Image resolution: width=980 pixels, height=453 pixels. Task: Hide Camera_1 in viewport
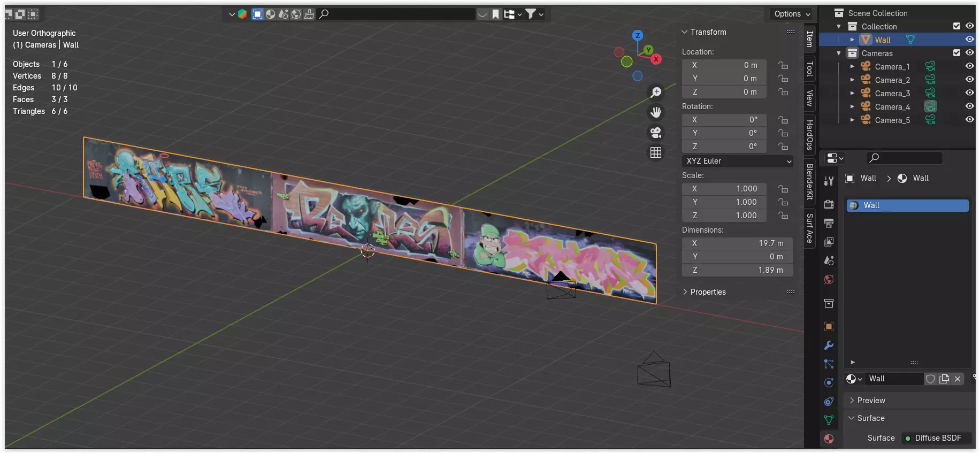click(x=969, y=66)
